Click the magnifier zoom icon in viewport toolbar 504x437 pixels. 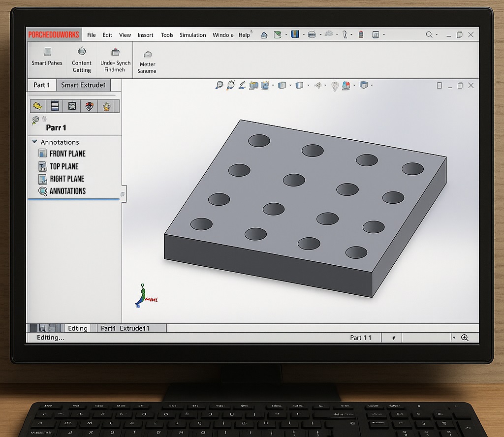click(220, 85)
